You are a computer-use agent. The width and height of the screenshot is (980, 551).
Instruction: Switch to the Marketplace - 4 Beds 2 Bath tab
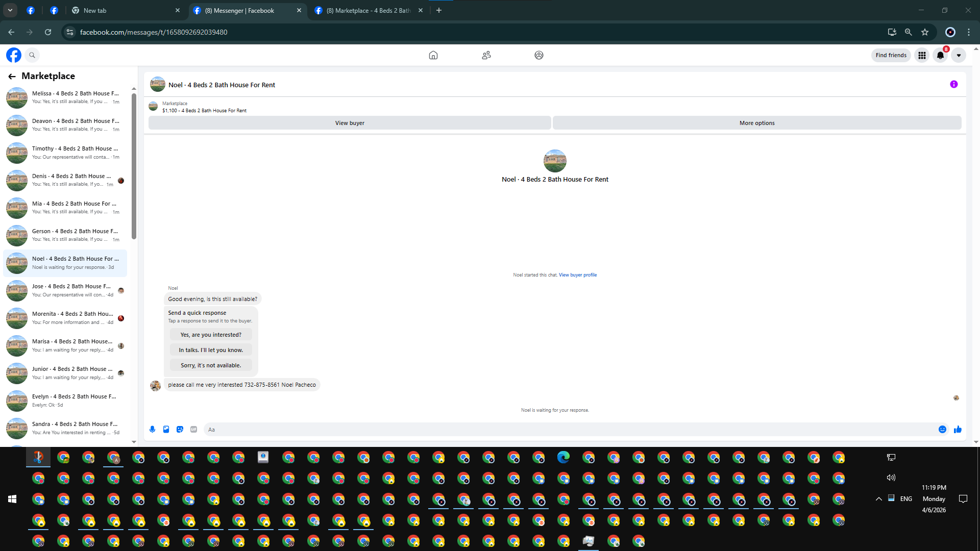[369, 10]
